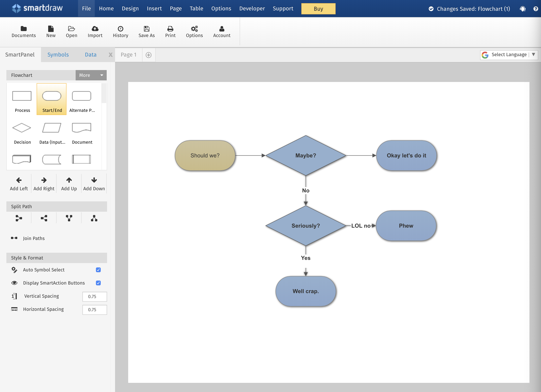Click the Symbols tab in SmartPanel
Image resolution: width=541 pixels, height=392 pixels.
tap(58, 55)
